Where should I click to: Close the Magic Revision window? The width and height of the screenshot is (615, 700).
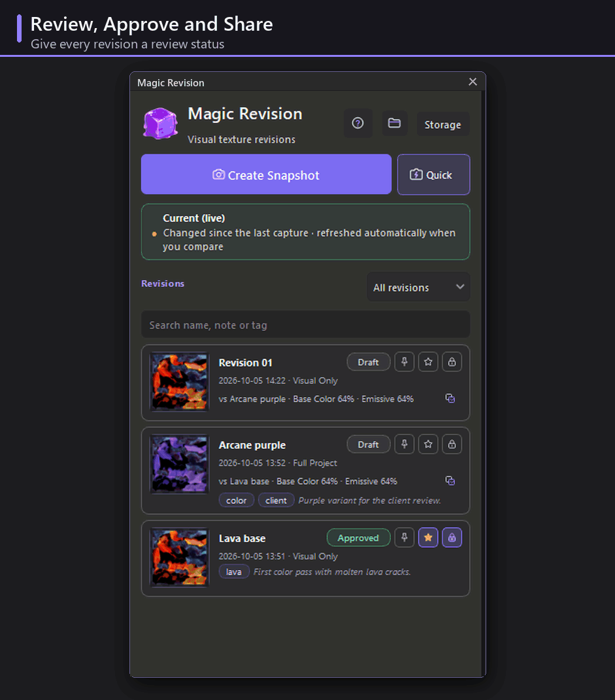[473, 82]
